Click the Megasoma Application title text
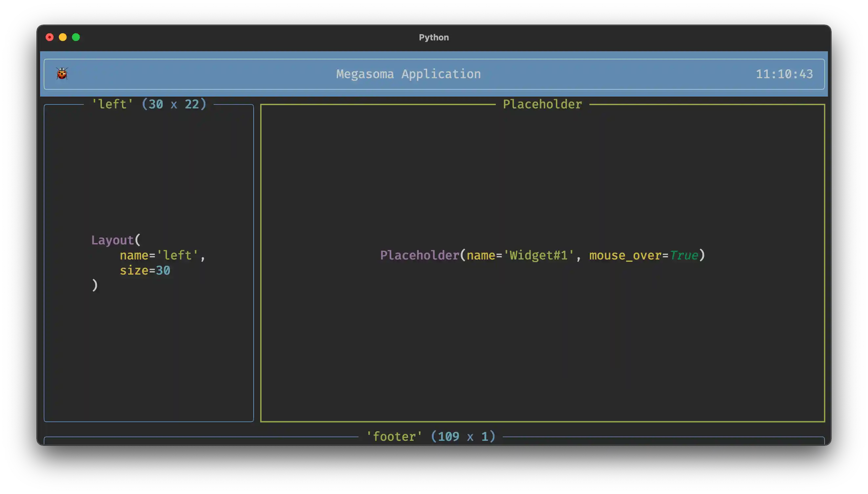This screenshot has width=868, height=494. point(408,74)
